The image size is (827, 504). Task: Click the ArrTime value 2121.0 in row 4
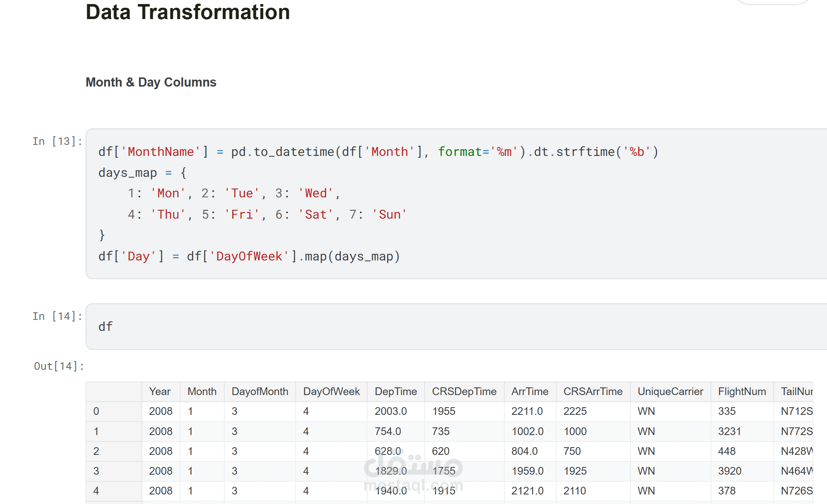(527, 491)
